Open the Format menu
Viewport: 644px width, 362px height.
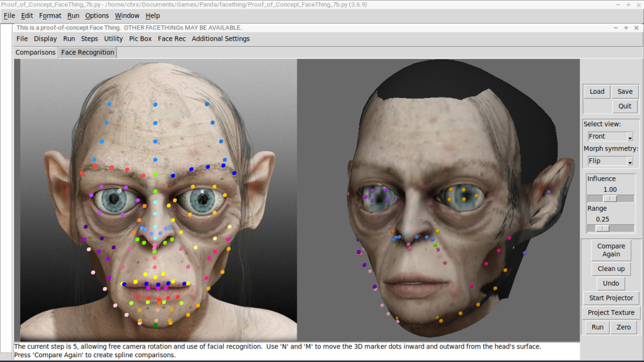click(x=50, y=15)
